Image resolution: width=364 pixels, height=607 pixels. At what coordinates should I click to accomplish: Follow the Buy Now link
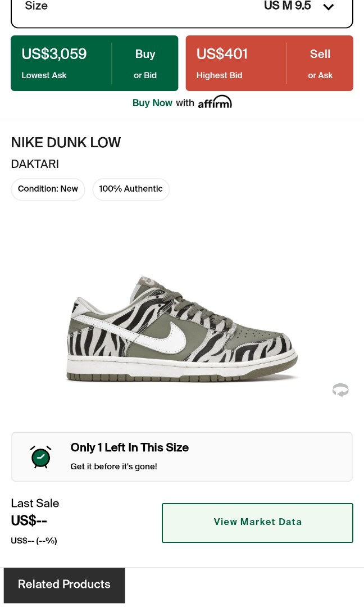tap(152, 103)
